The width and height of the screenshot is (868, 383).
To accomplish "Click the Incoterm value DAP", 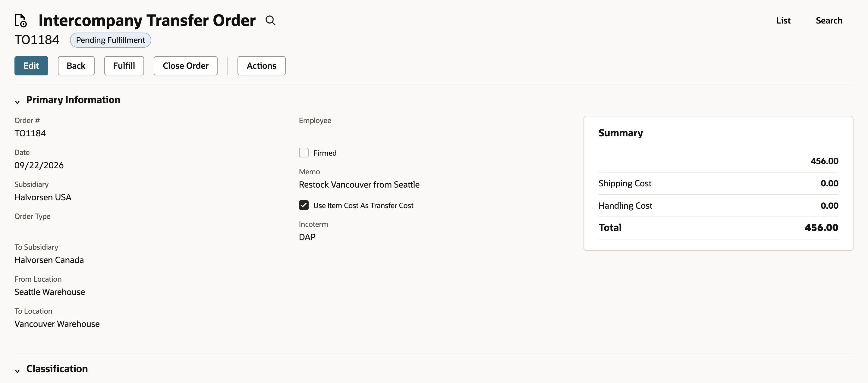I will tap(307, 237).
